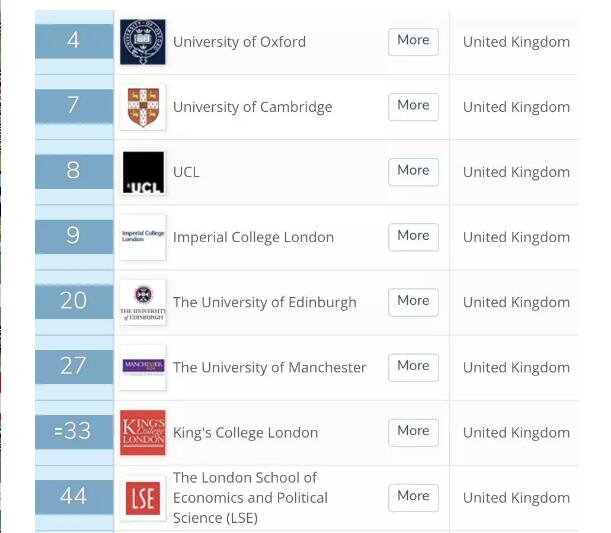Open The University of Edinburgh name link
This screenshot has height=533, width=611.
(264, 302)
